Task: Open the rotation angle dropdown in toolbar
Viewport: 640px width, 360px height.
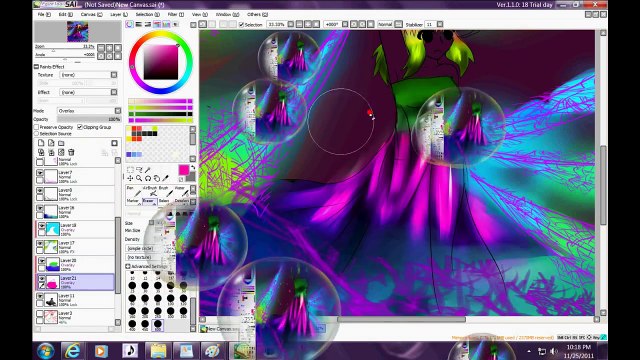Action: [x=345, y=24]
